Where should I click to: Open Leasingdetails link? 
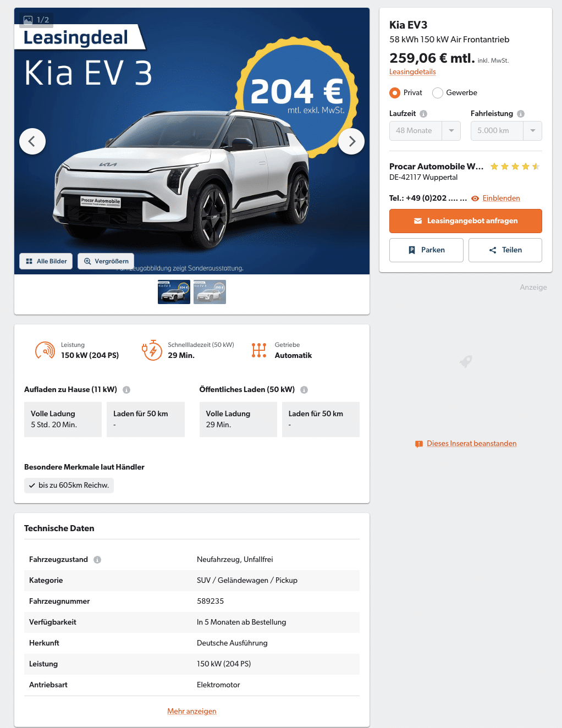[x=412, y=72]
